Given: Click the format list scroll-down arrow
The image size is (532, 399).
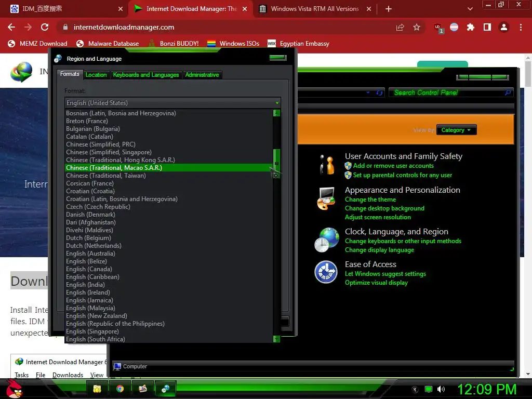Looking at the screenshot, I should click(276, 339).
